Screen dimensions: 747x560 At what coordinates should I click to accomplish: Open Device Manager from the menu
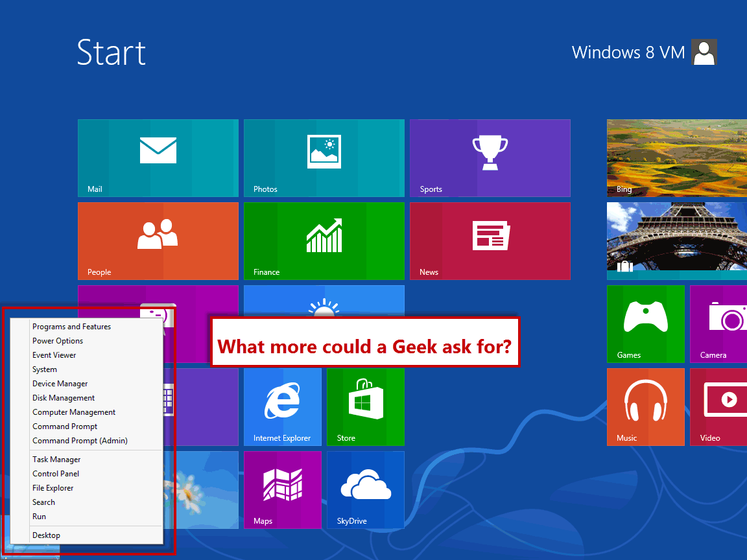[x=60, y=383]
